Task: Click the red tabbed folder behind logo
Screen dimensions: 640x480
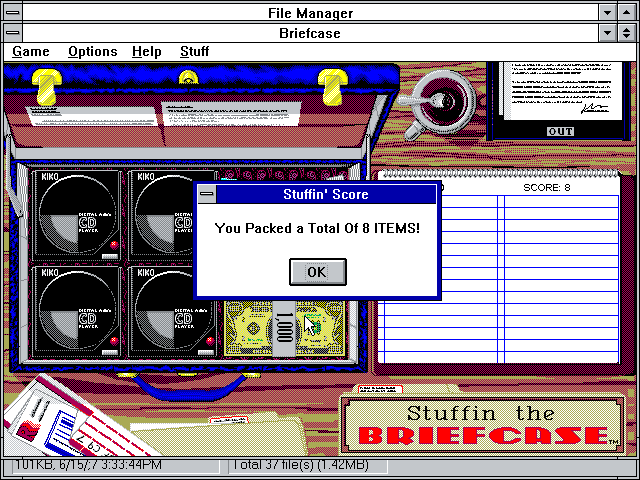Action: [x=380, y=389]
